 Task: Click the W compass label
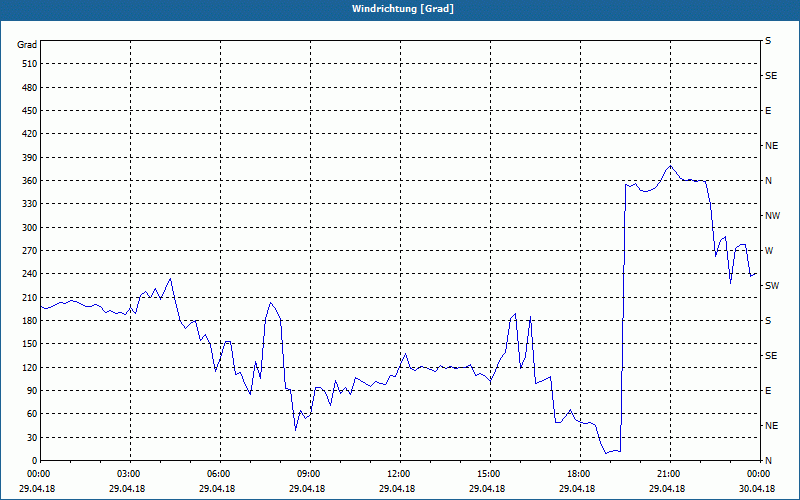pyautogui.click(x=769, y=251)
